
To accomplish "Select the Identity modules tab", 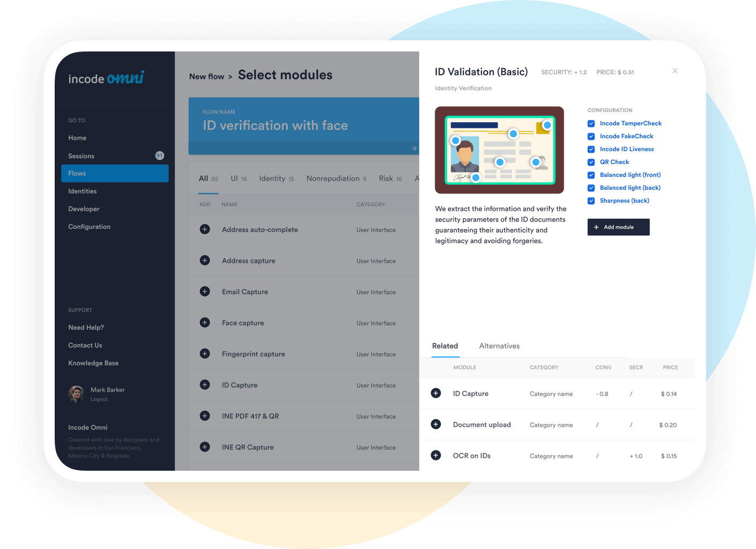I will 277,179.
